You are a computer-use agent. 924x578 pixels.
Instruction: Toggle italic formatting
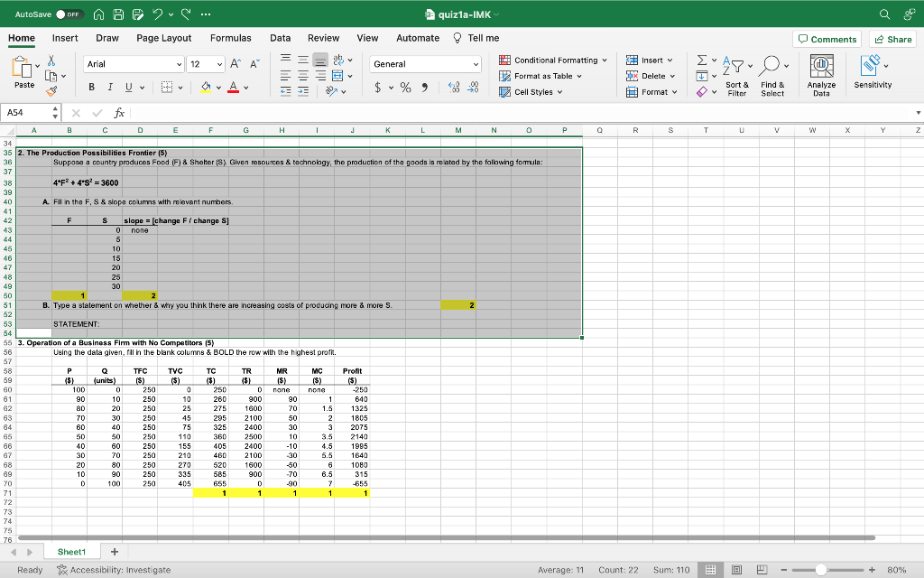click(109, 88)
